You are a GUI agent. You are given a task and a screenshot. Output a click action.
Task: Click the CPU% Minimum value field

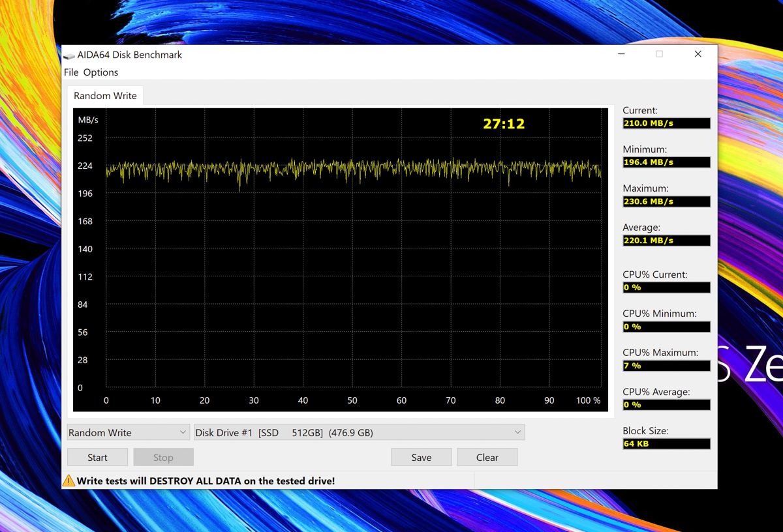[x=666, y=327]
